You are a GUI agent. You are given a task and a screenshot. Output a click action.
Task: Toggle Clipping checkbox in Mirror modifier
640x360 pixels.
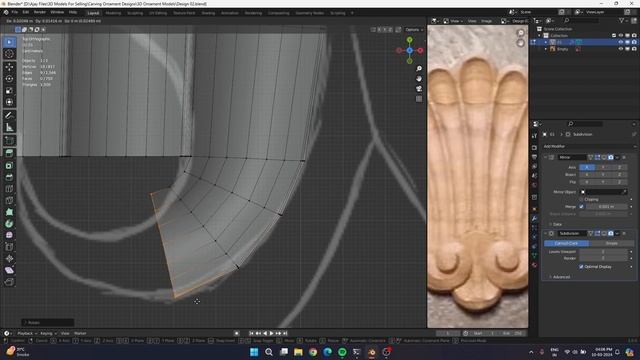coord(581,200)
